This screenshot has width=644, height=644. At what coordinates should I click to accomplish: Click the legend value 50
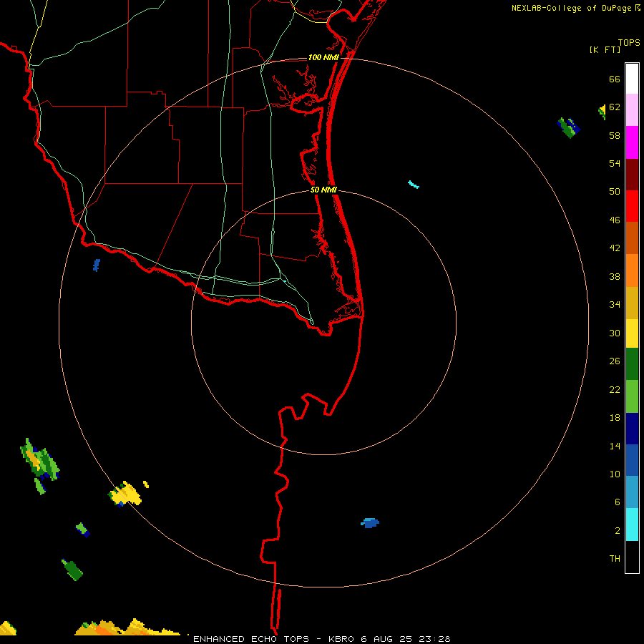coord(615,191)
